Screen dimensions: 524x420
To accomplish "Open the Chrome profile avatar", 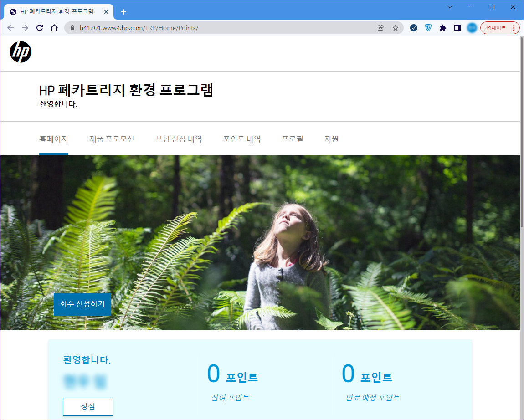I will (x=472, y=28).
